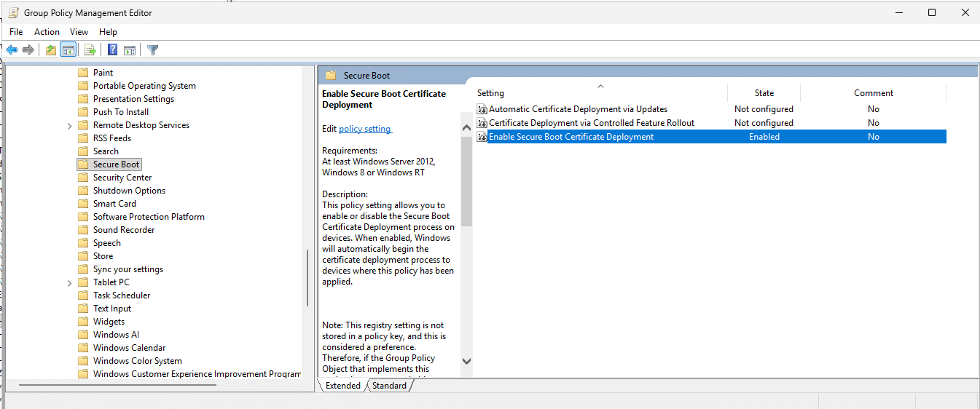Image resolution: width=980 pixels, height=409 pixels.
Task: Expand the Remote Desktop Services tree node
Action: (x=70, y=125)
